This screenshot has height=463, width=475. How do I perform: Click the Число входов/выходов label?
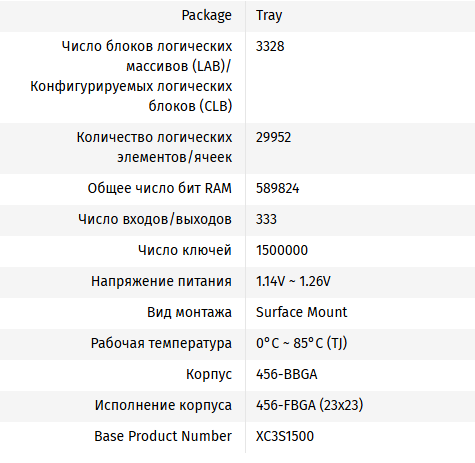(x=155, y=219)
